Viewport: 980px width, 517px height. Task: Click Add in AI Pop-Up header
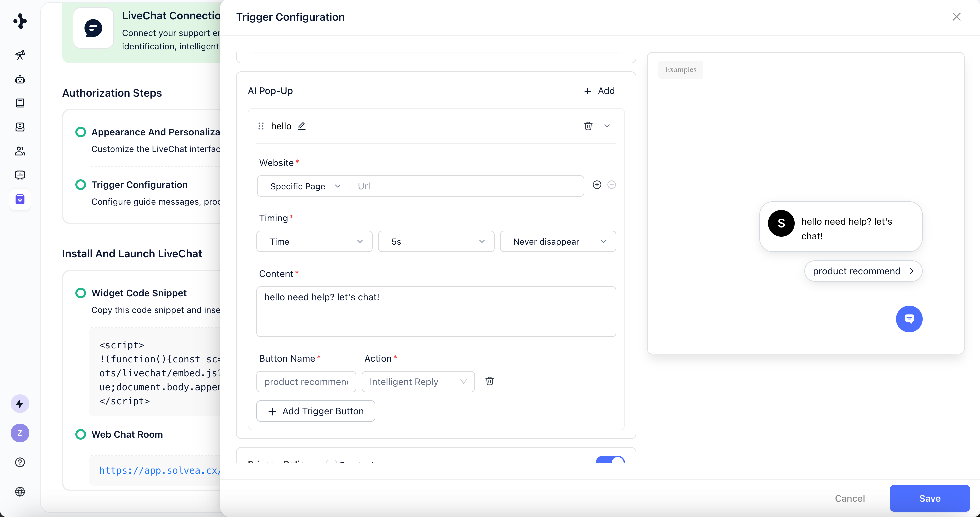pos(599,91)
